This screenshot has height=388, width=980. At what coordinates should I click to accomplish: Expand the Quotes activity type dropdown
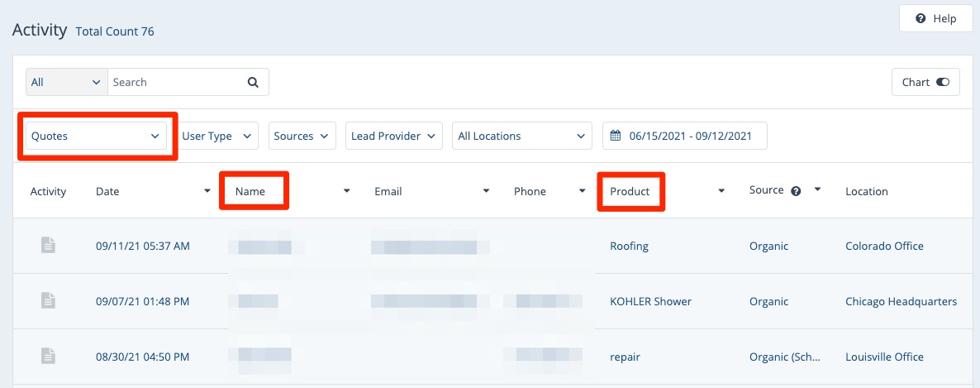pyautogui.click(x=96, y=137)
